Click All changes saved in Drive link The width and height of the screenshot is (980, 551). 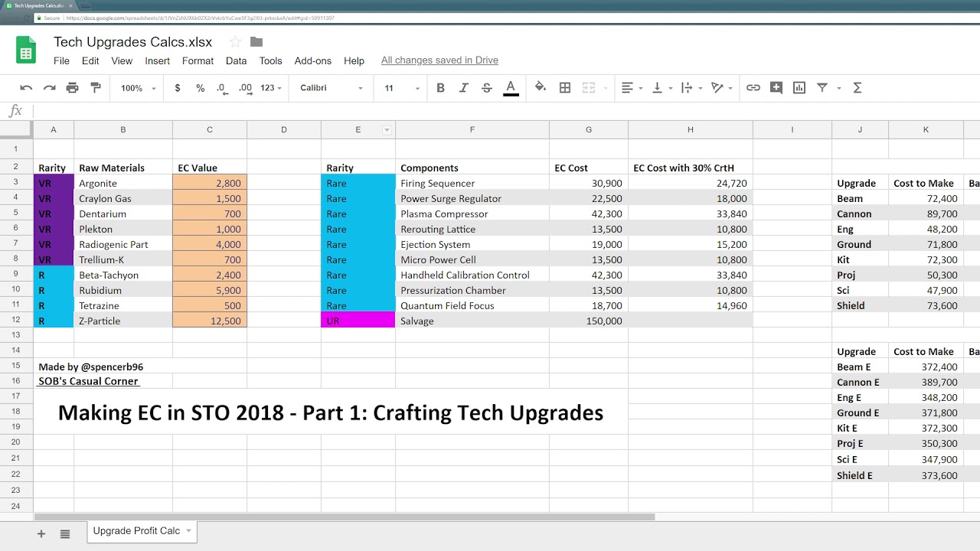439,60
